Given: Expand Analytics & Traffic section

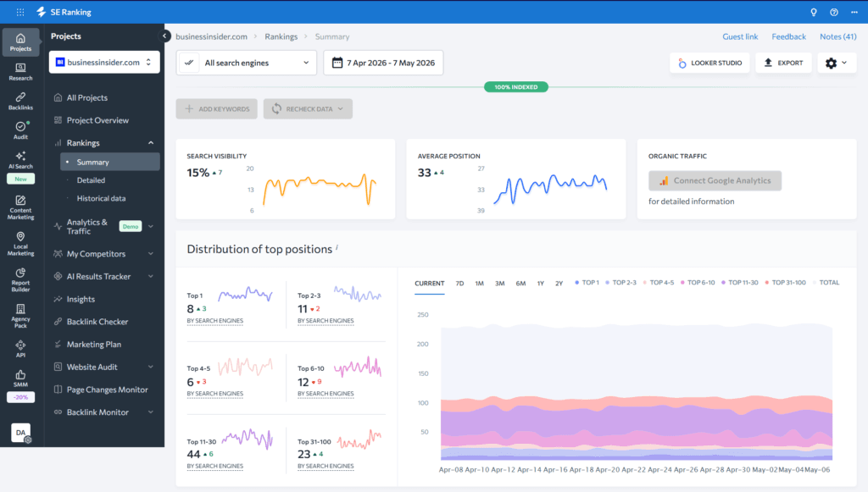Looking at the screenshot, I should [x=151, y=226].
